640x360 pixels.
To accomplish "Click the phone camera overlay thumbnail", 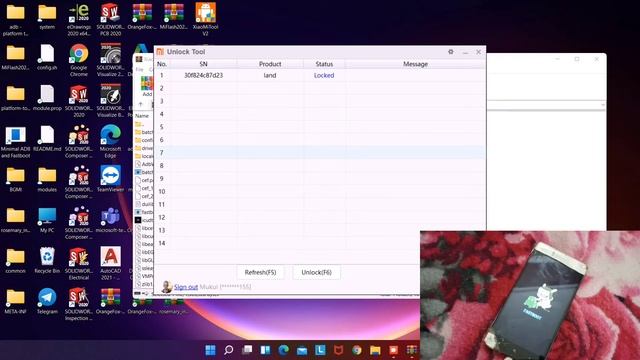I will 530,296.
